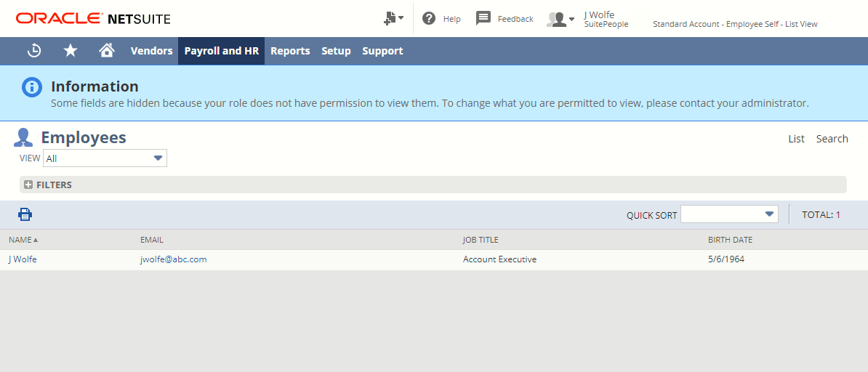Open the VIEW dropdown set to All
The image size is (868, 372).
[105, 158]
